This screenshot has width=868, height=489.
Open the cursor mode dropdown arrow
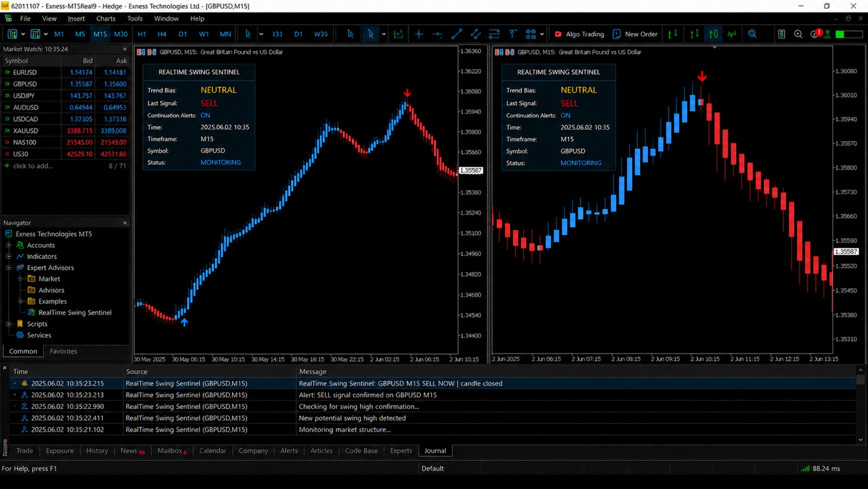(x=384, y=34)
